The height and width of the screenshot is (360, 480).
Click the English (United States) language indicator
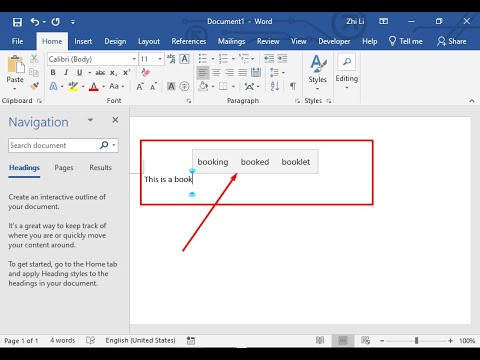140,340
